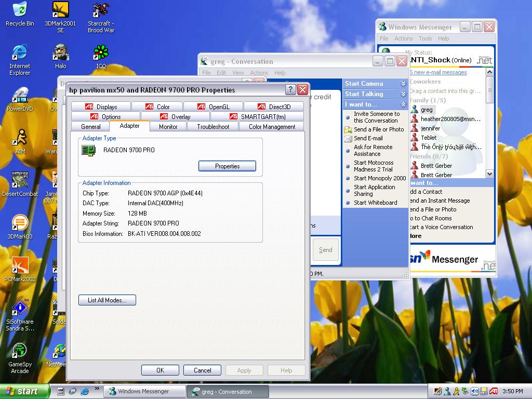The height and width of the screenshot is (399, 532).
Task: Switch to the Direct3D tab
Action: click(274, 107)
